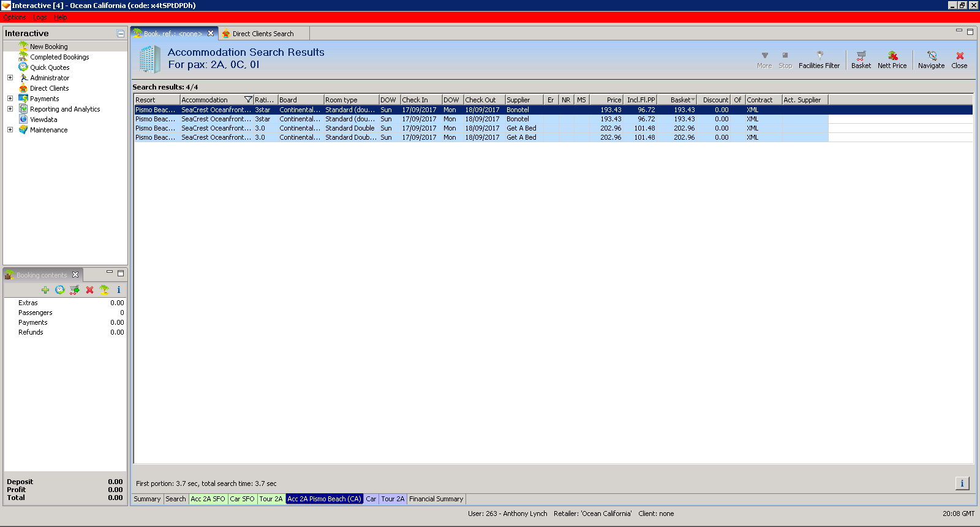The width and height of the screenshot is (980, 527).
Task: Minimize the search results editor area
Action: point(959,31)
